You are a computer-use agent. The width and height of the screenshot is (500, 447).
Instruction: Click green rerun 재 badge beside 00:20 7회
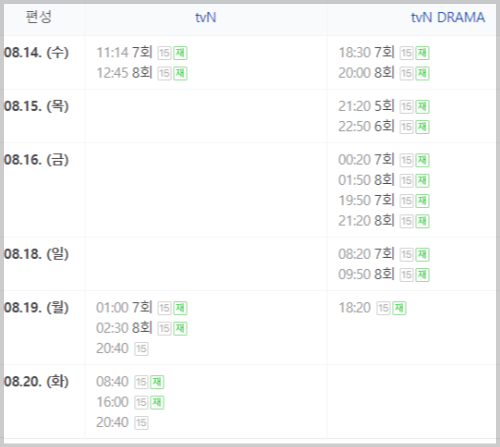click(422, 160)
